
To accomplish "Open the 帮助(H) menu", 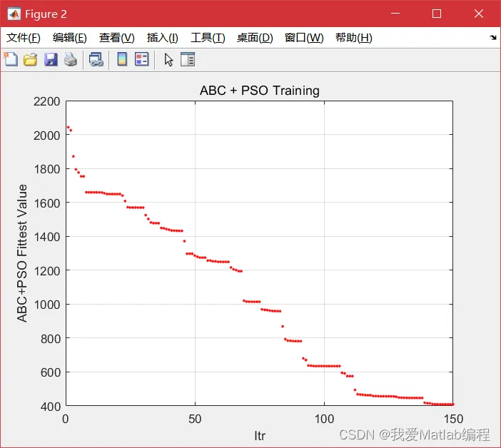I will pos(354,38).
